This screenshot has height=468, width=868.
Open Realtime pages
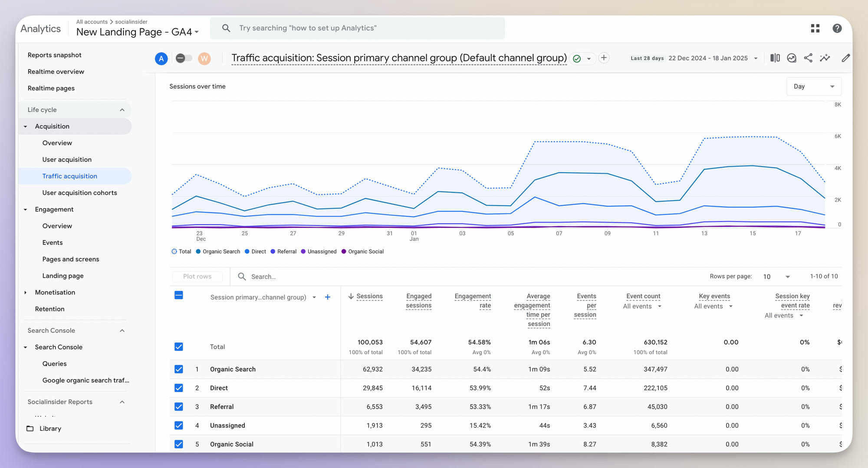(x=51, y=88)
